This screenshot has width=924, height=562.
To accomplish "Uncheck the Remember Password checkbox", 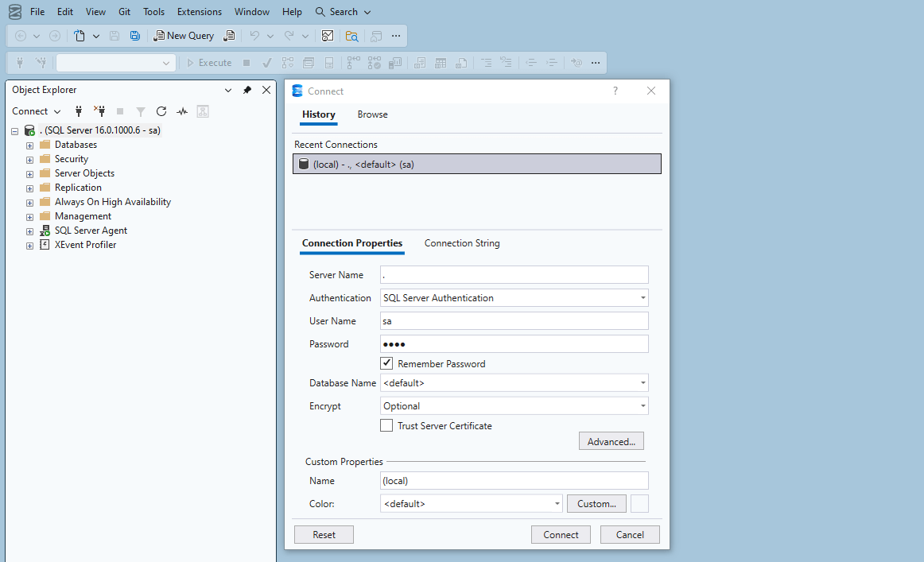I will click(386, 363).
